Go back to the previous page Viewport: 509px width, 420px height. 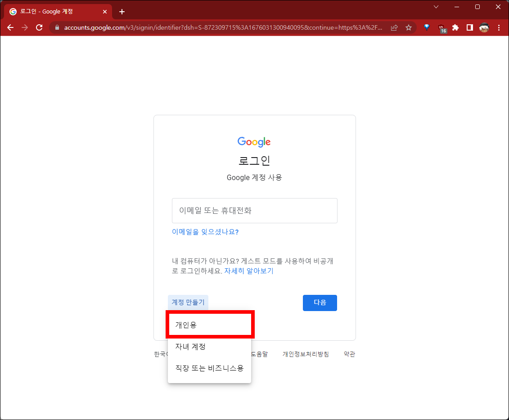pyautogui.click(x=10, y=27)
